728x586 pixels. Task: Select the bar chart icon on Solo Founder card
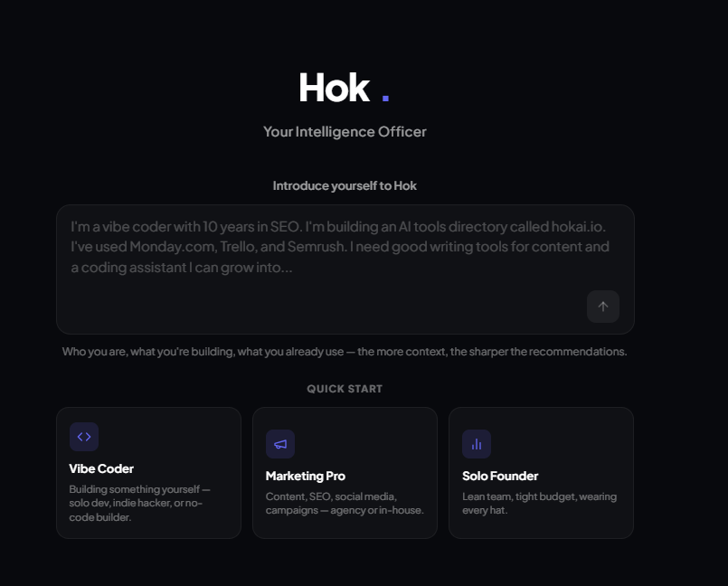pyautogui.click(x=477, y=443)
